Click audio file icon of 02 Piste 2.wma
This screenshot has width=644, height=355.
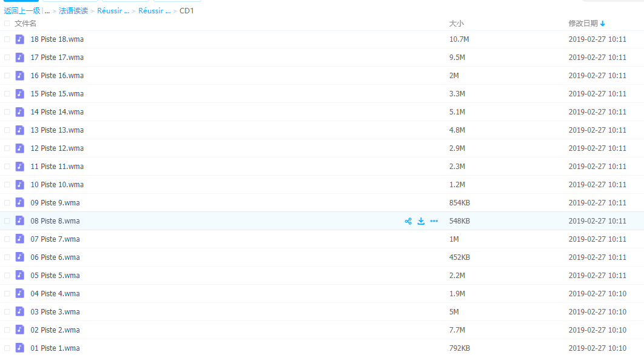click(20, 330)
